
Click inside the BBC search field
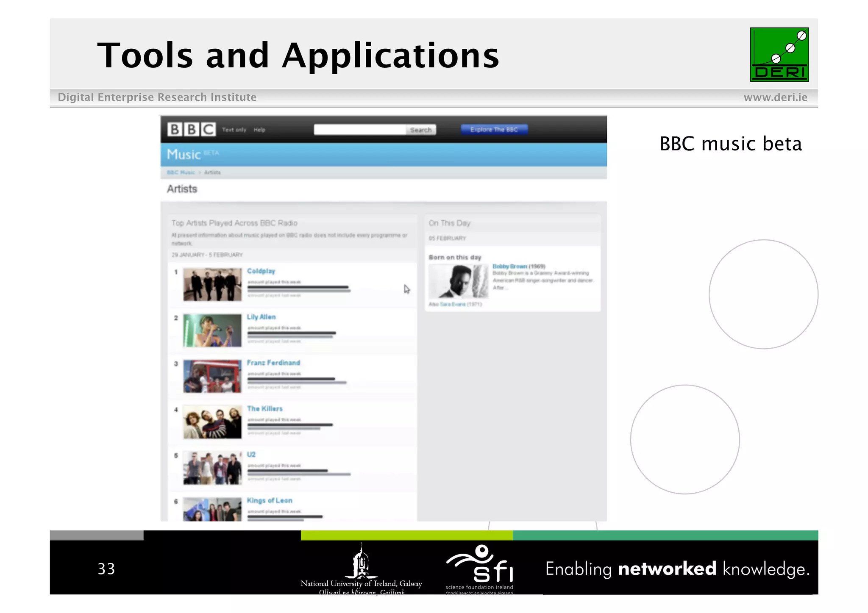coord(359,130)
